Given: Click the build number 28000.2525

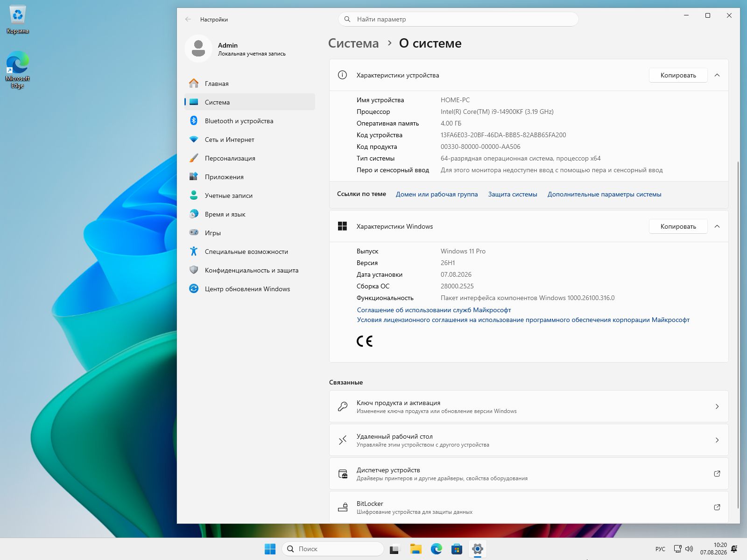Looking at the screenshot, I should [x=457, y=286].
